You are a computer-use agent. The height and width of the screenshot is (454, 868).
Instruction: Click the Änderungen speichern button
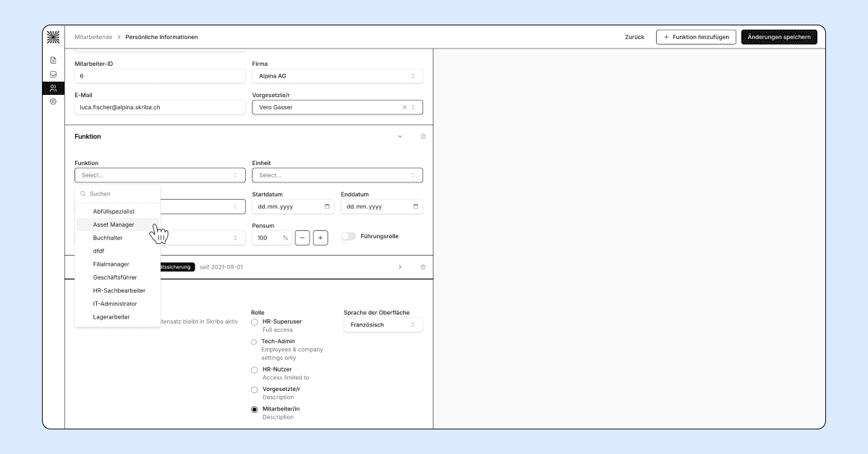(x=779, y=37)
